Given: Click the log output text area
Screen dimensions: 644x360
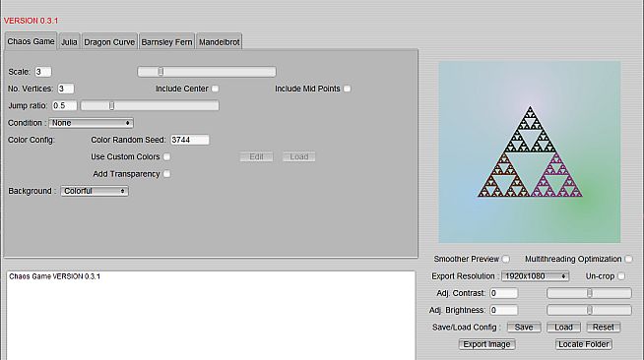Looking at the screenshot, I should point(211,316).
